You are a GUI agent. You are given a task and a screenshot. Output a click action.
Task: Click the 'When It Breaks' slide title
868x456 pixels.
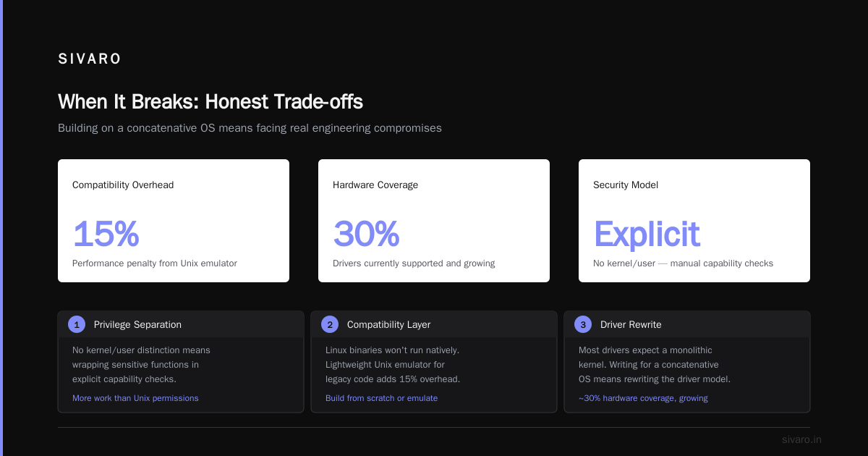point(210,101)
